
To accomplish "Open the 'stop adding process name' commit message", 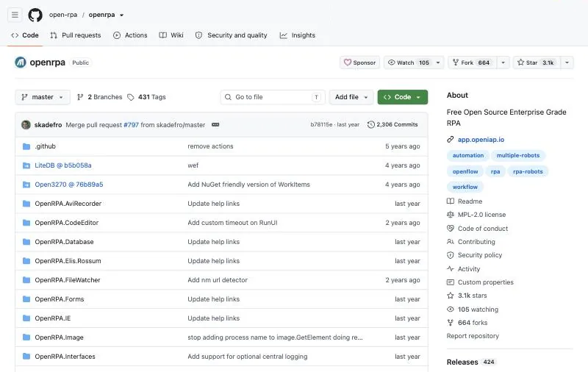I will pos(275,337).
